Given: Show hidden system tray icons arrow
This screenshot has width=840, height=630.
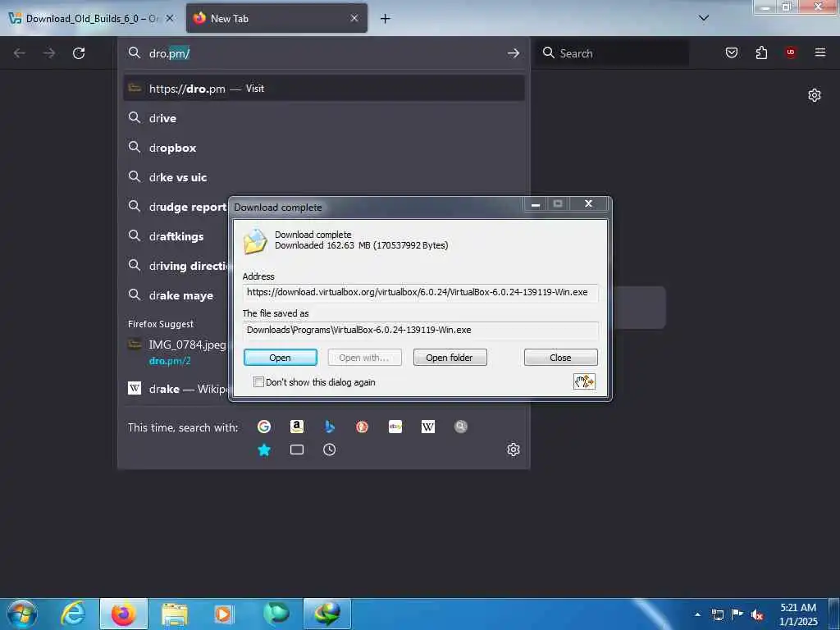Looking at the screenshot, I should click(697, 614).
